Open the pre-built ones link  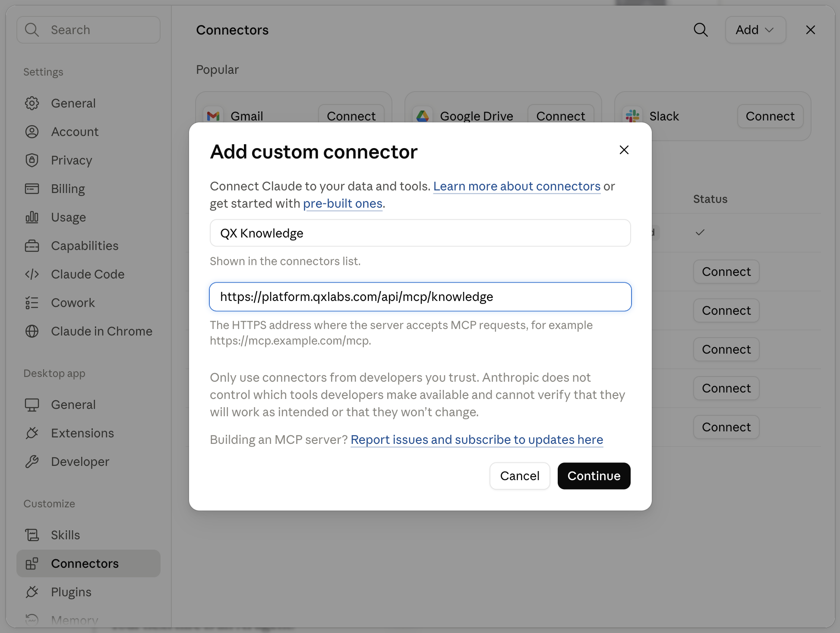[343, 203]
